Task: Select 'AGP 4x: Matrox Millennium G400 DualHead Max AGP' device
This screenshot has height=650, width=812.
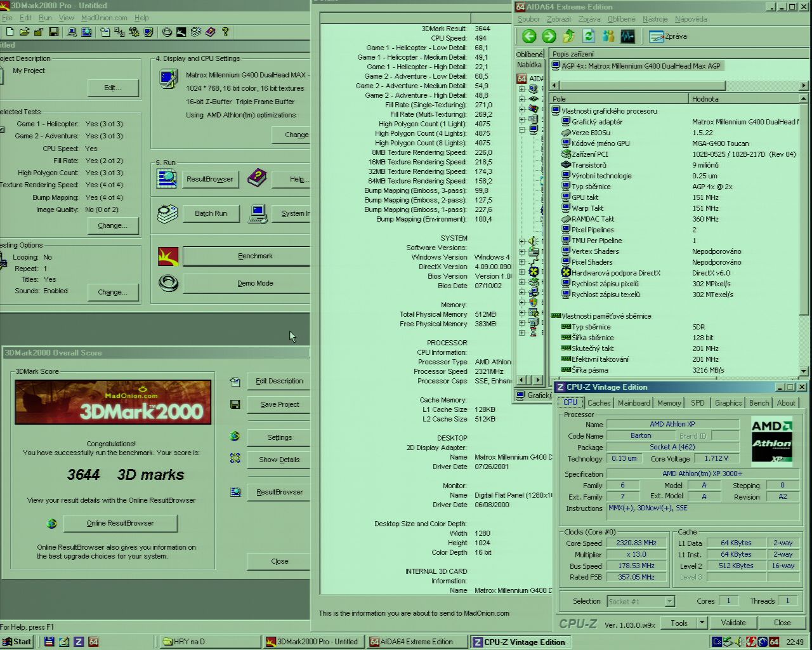Action: 636,66
